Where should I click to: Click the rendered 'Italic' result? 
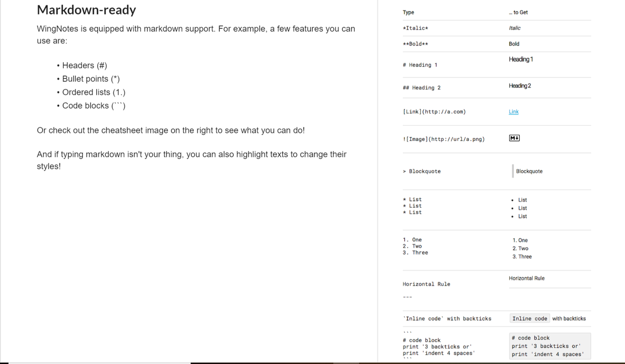point(515,28)
